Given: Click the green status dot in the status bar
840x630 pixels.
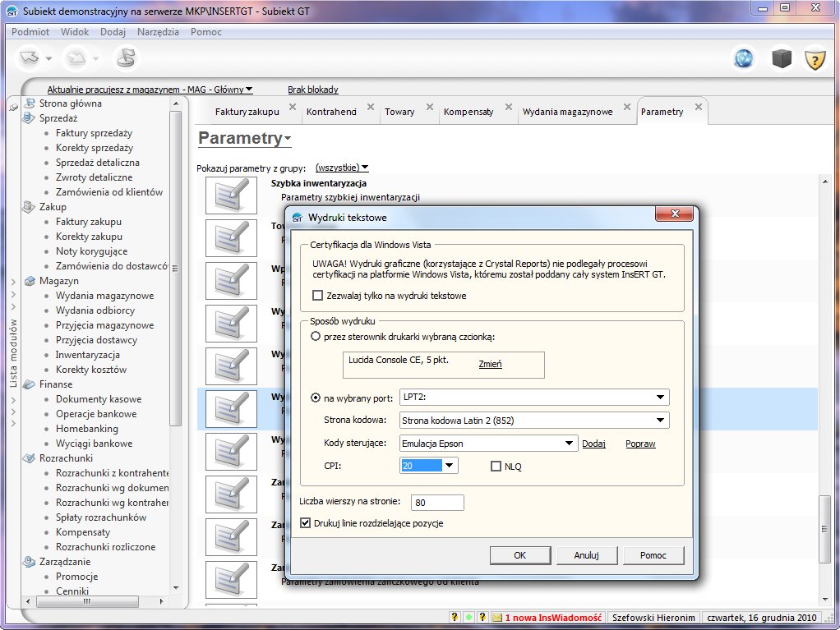Looking at the screenshot, I should 468,617.
